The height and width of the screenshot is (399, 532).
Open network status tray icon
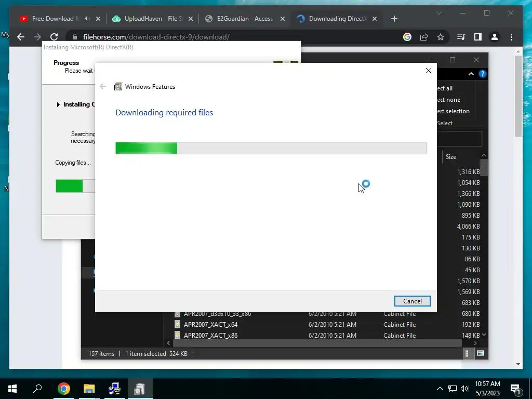click(x=453, y=389)
